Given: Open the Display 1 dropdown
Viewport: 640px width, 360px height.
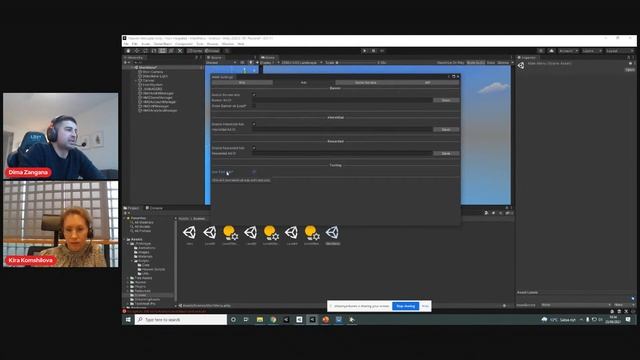Looking at the screenshot, I should pos(270,62).
